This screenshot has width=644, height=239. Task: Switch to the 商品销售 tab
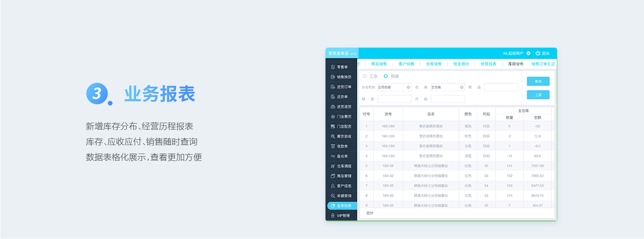[x=379, y=64]
